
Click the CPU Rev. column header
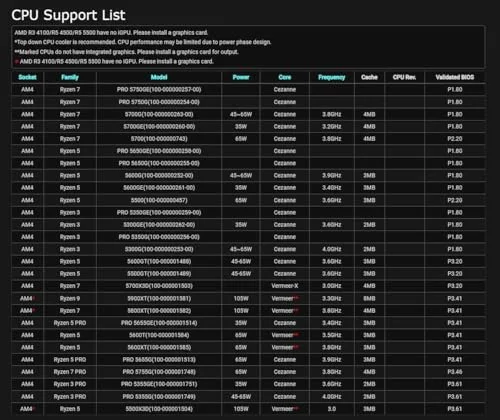[404, 77]
